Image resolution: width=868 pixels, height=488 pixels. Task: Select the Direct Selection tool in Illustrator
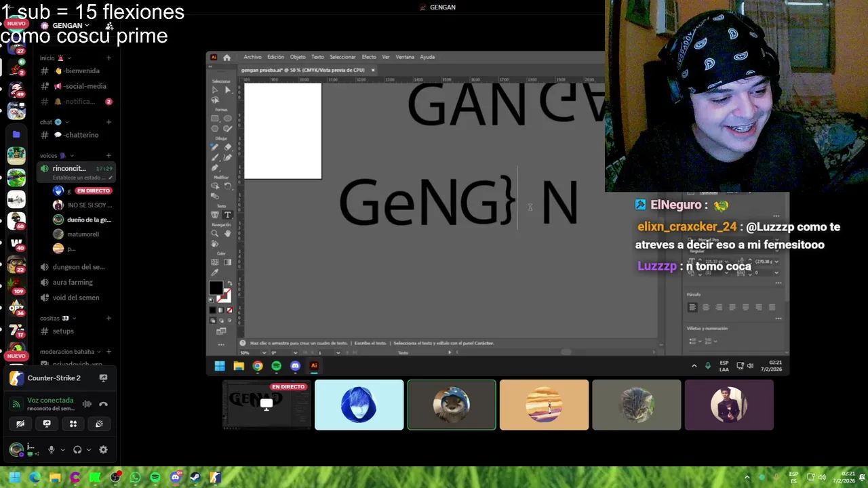[x=228, y=89]
